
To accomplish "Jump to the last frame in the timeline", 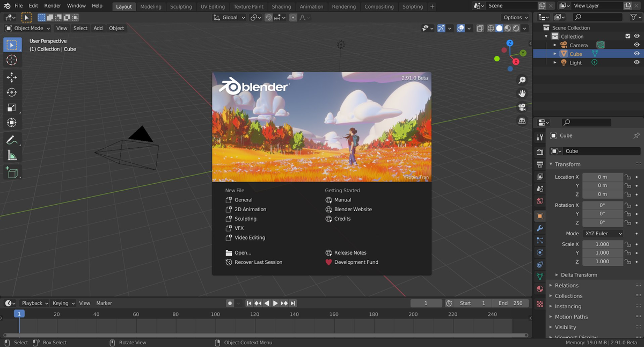I will click(x=292, y=303).
